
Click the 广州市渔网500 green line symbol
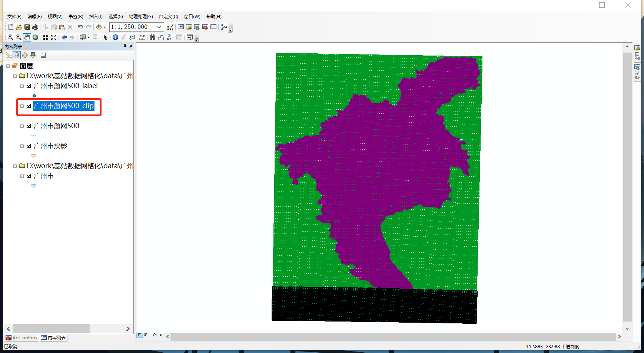click(x=33, y=136)
